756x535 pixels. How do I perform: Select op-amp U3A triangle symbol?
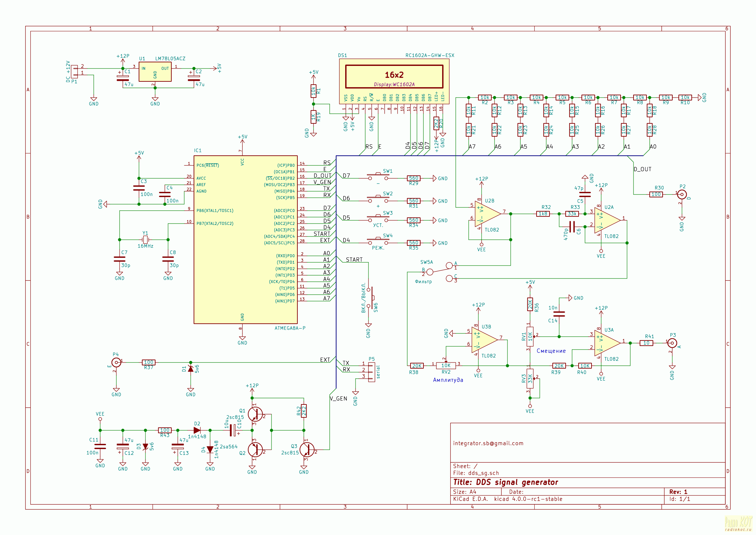607,343
